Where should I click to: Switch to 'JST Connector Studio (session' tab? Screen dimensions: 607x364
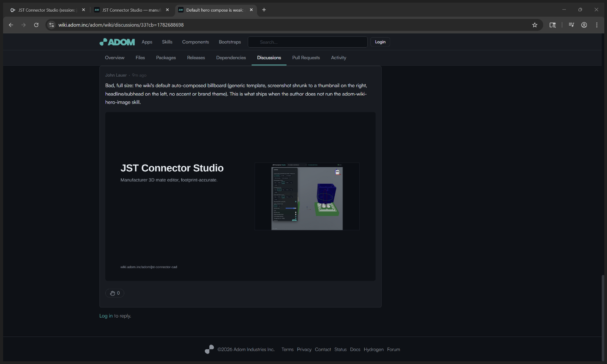(47, 10)
